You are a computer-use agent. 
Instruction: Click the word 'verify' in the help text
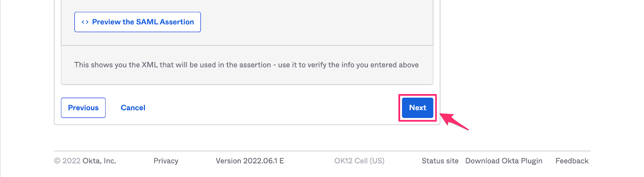pos(317,65)
